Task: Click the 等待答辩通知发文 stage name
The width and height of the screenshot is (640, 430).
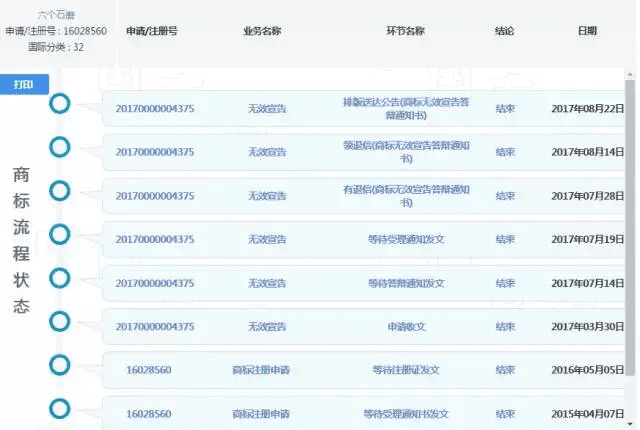Action: tap(406, 284)
